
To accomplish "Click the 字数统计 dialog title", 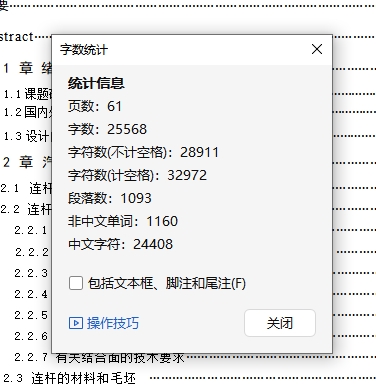I will click(84, 50).
